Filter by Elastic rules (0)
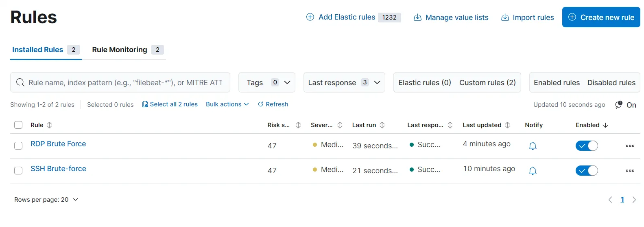 (425, 83)
